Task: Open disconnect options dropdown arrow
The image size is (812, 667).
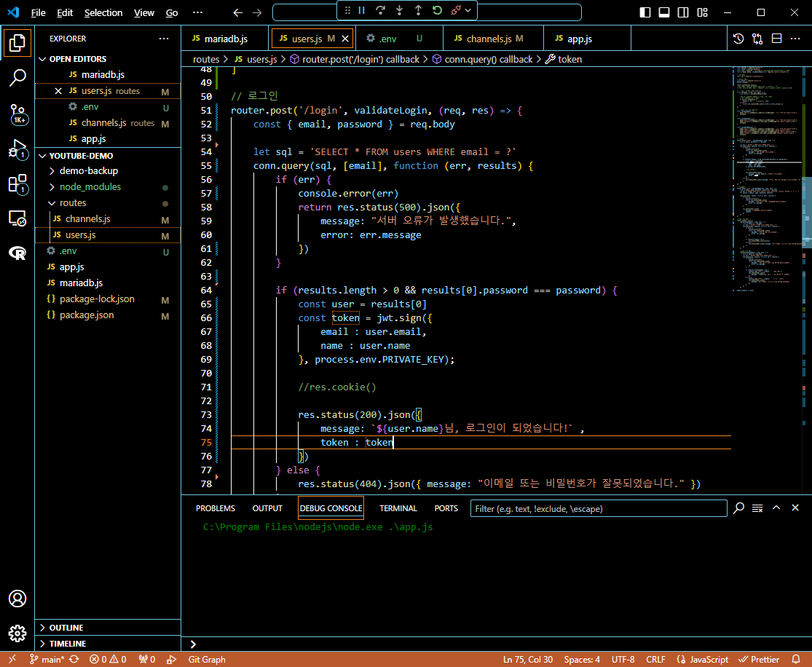Action: pyautogui.click(x=468, y=10)
